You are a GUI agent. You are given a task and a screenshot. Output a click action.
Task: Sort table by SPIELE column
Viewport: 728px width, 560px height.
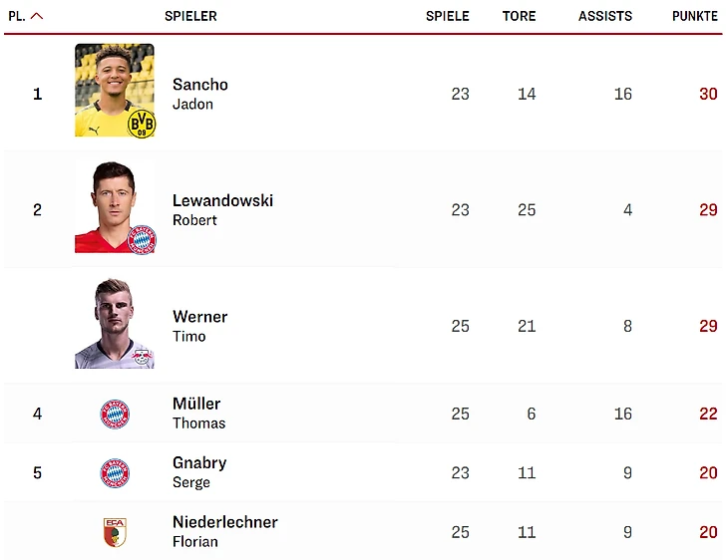point(448,16)
